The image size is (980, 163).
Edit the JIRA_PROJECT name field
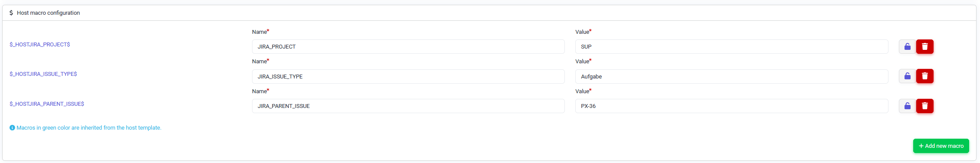click(x=408, y=46)
